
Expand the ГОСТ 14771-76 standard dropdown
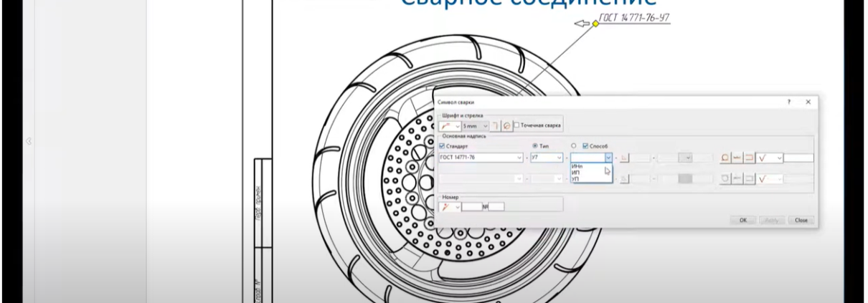(x=519, y=158)
